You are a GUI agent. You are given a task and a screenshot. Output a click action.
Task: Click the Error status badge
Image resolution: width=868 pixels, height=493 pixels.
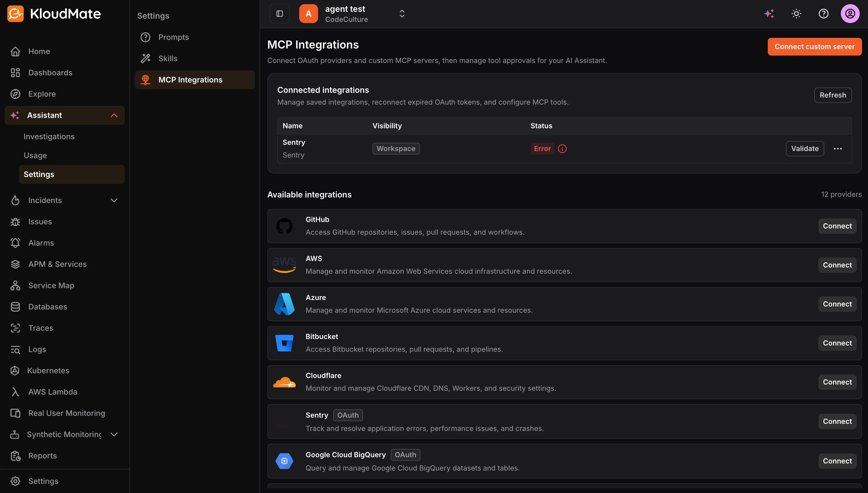(x=542, y=149)
